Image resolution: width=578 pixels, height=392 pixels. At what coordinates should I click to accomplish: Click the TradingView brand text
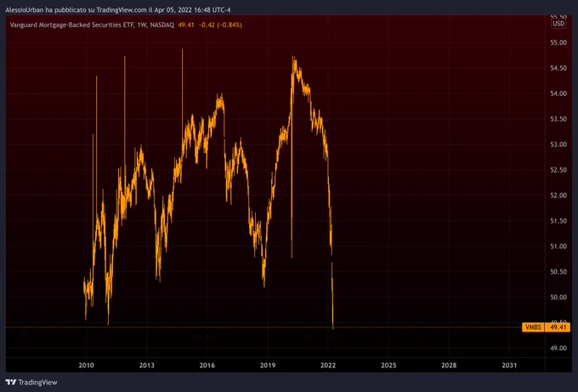point(37,383)
